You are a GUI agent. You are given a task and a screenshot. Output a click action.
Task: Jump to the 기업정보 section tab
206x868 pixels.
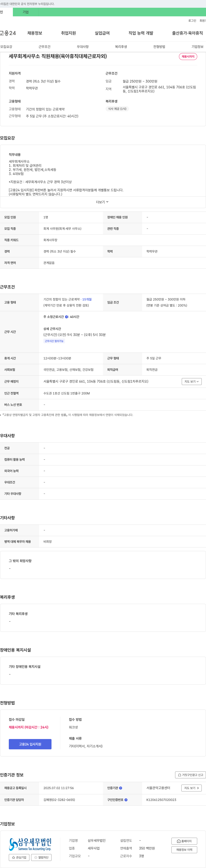point(198,47)
